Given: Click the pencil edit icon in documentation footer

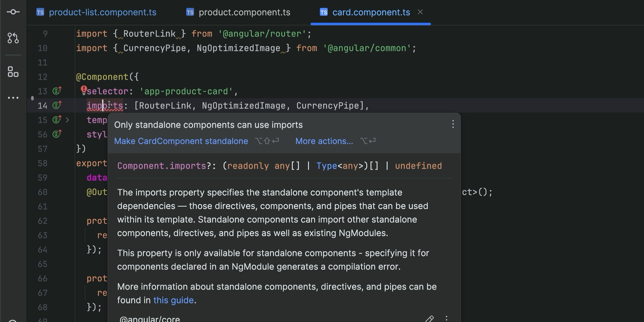Looking at the screenshot, I should click(430, 319).
